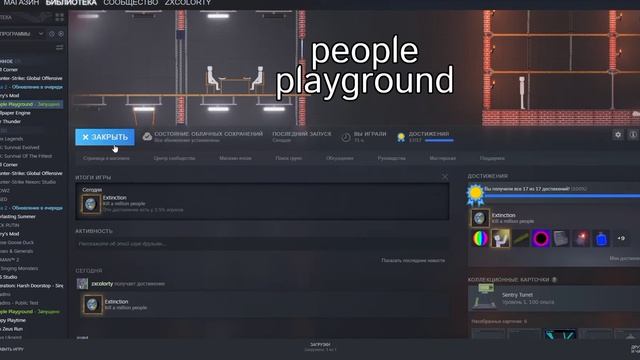Click Extinction earth icon in ИТОГИ ИГРЫ
The width and height of the screenshot is (640, 360).
[x=90, y=204]
